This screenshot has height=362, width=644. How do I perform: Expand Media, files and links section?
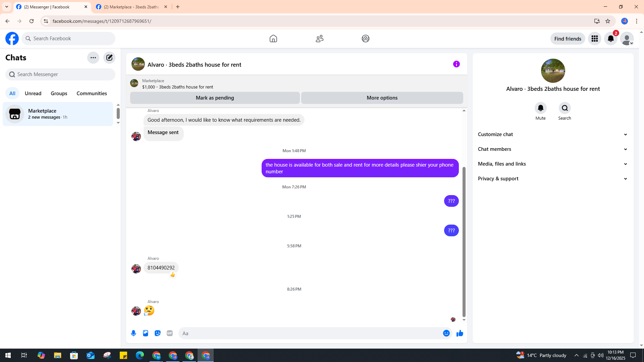point(553,164)
